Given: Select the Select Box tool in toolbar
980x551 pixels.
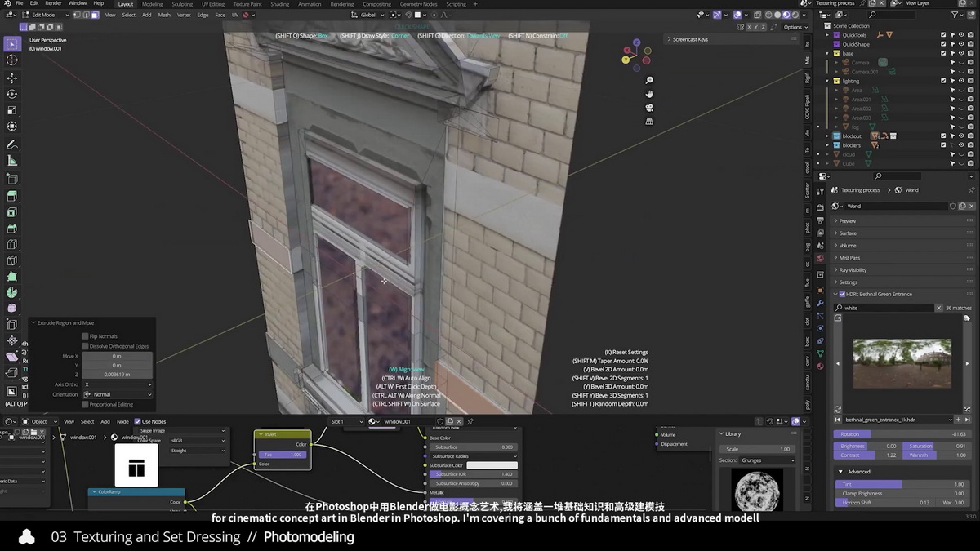Looking at the screenshot, I should click(12, 44).
